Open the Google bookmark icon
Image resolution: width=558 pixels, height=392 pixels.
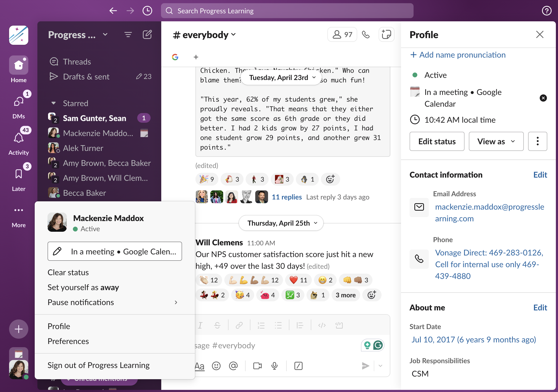[175, 57]
